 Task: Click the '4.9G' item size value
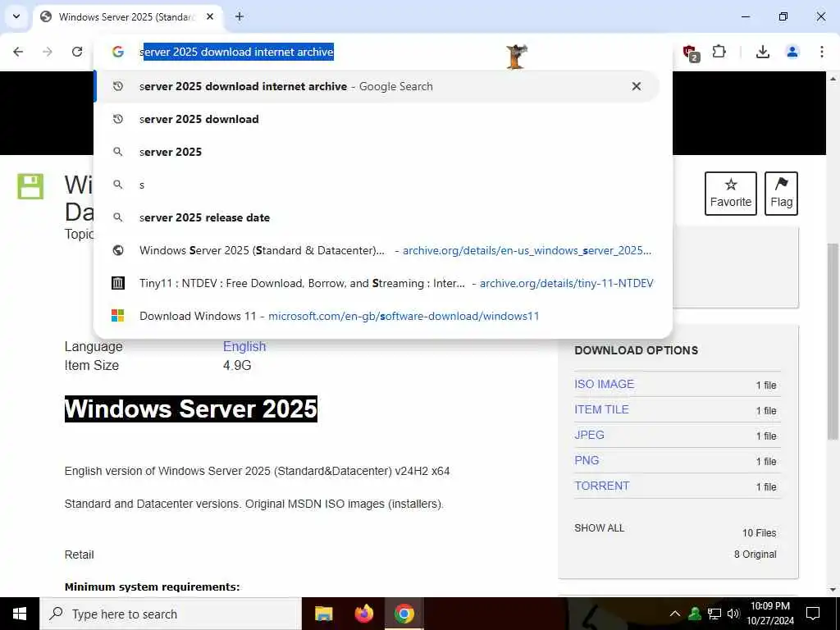(x=237, y=365)
